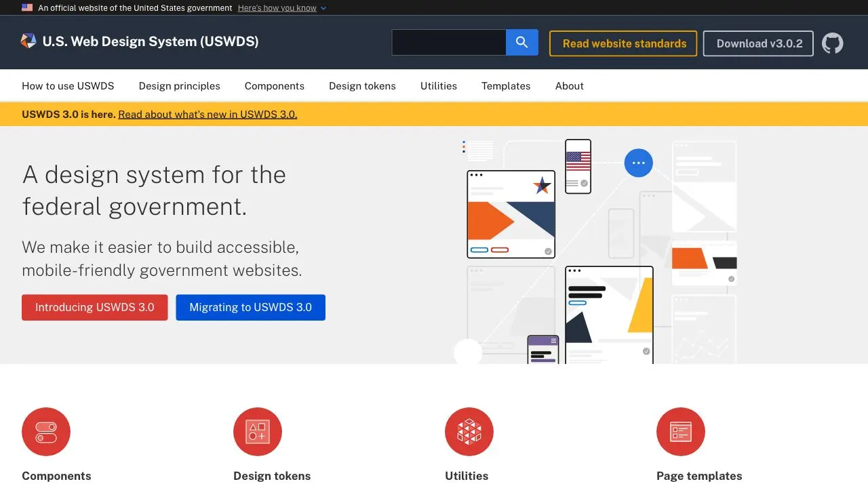Click the red Design tokens circle icon

(x=258, y=432)
